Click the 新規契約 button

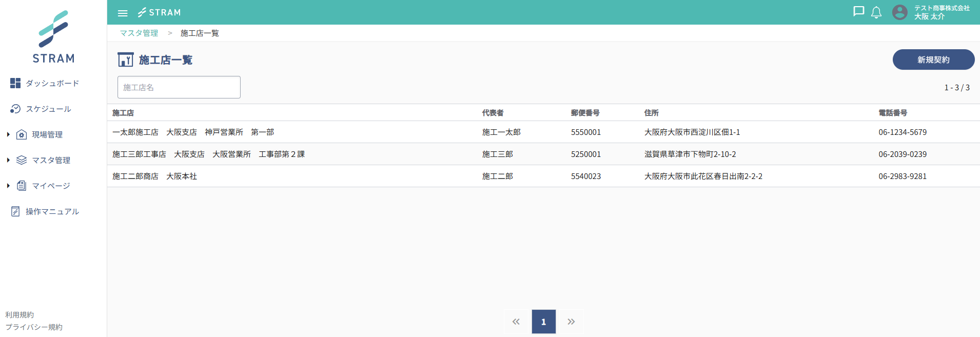933,60
